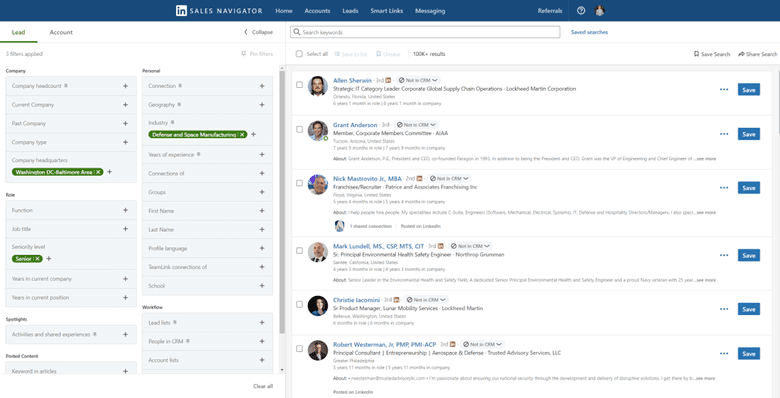The height and width of the screenshot is (398, 780).
Task: Open more actions for Allen Sherwin
Action: 724,90
